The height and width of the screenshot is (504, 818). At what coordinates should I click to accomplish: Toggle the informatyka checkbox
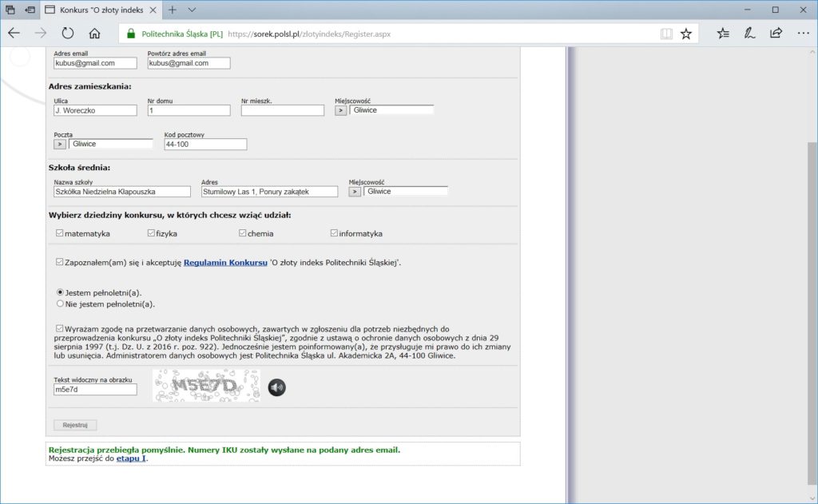[334, 233]
